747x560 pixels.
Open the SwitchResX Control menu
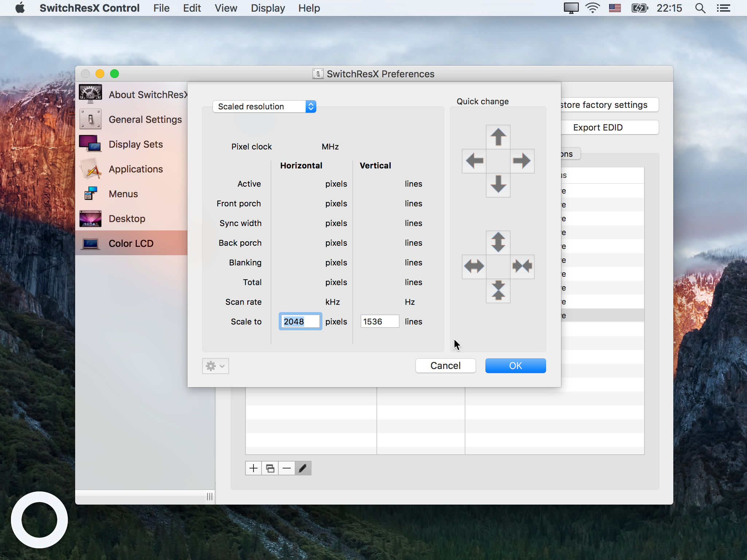pos(89,8)
